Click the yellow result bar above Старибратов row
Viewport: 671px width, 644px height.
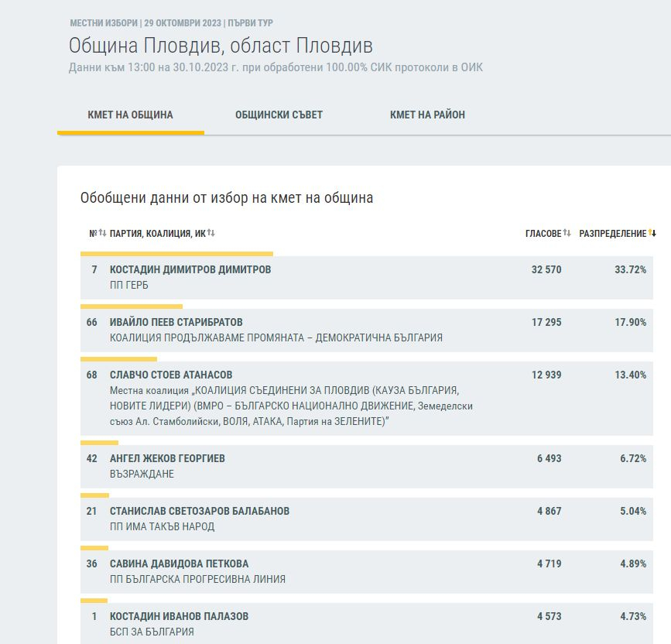(132, 307)
